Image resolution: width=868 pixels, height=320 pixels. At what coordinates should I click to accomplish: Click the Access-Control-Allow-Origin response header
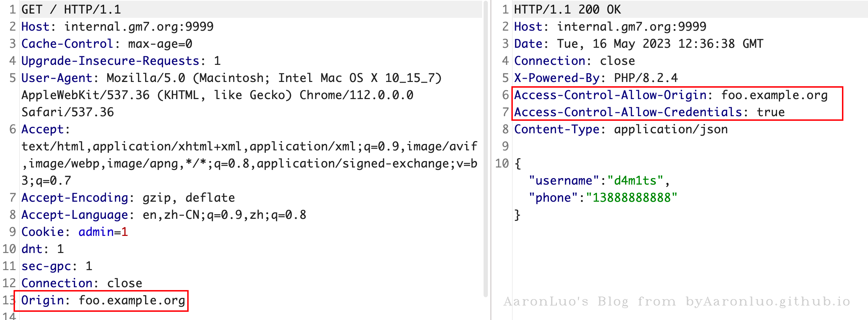pos(670,95)
